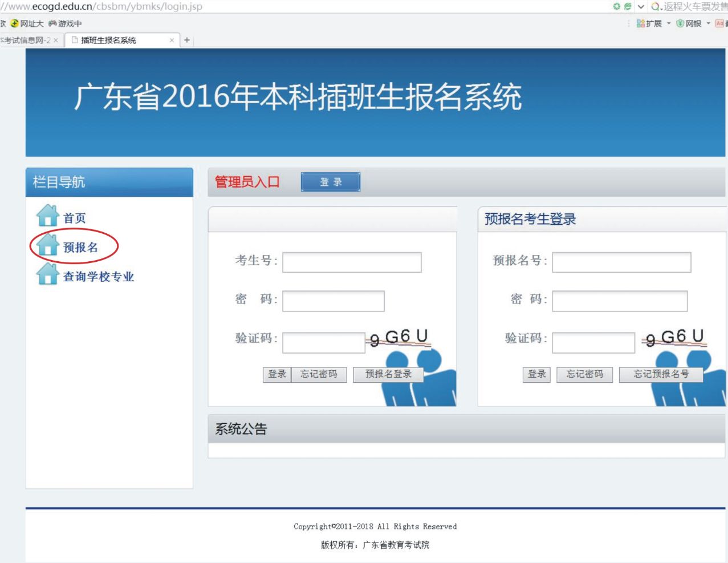Open the 游戏中 bookmark

coord(65,23)
